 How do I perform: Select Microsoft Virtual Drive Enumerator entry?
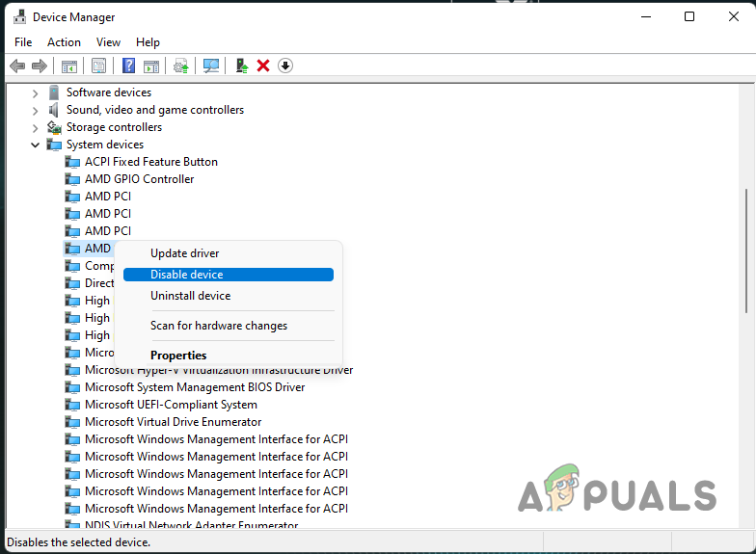coord(174,422)
